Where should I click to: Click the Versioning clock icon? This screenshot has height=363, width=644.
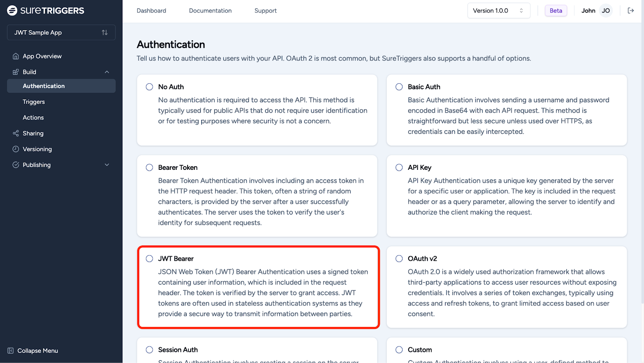(x=16, y=149)
